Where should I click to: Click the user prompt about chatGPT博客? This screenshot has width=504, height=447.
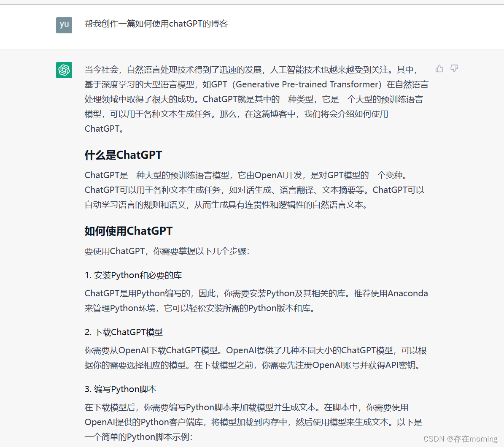(x=156, y=24)
